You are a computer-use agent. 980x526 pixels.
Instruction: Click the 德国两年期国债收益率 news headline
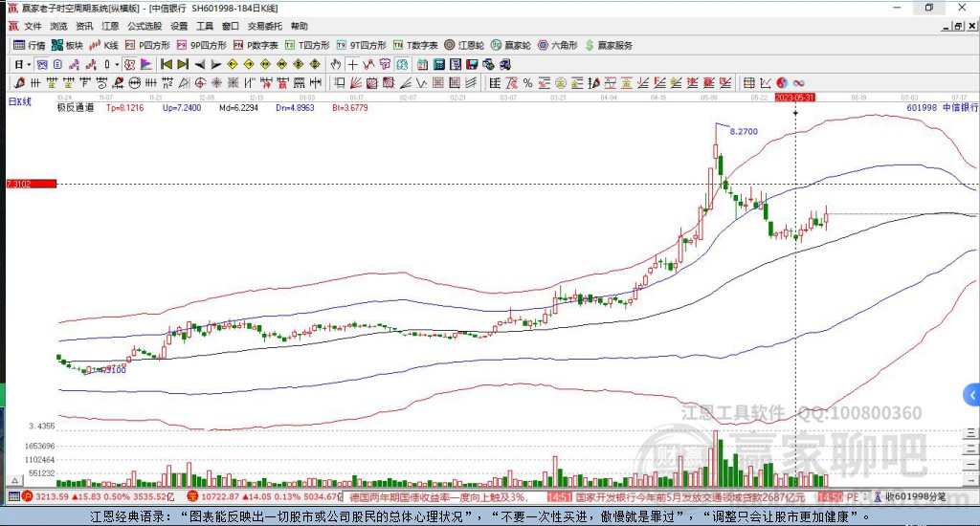[438, 497]
